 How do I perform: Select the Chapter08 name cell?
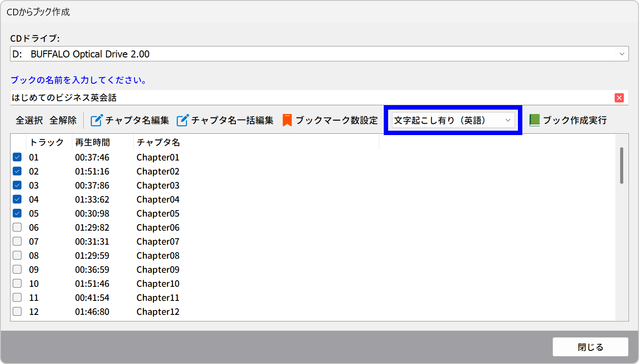(158, 255)
